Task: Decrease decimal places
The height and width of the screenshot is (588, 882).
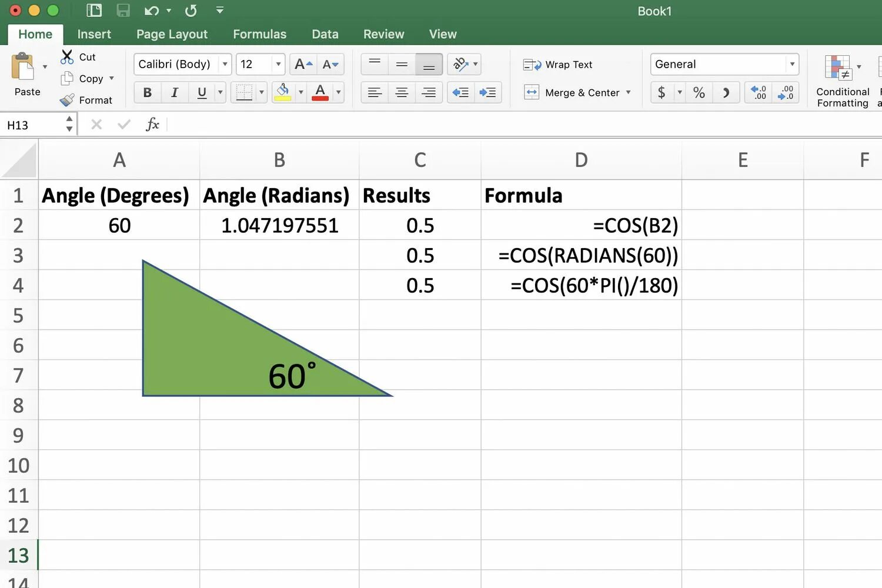Action: click(786, 92)
